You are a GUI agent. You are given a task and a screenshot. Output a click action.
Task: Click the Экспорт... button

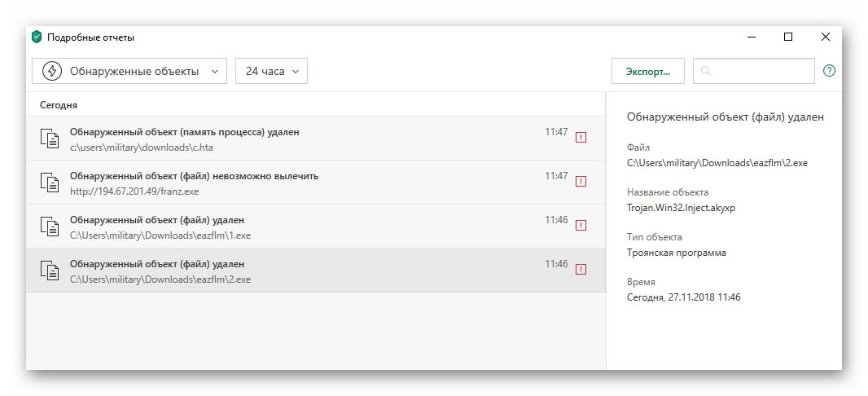pyautogui.click(x=647, y=71)
